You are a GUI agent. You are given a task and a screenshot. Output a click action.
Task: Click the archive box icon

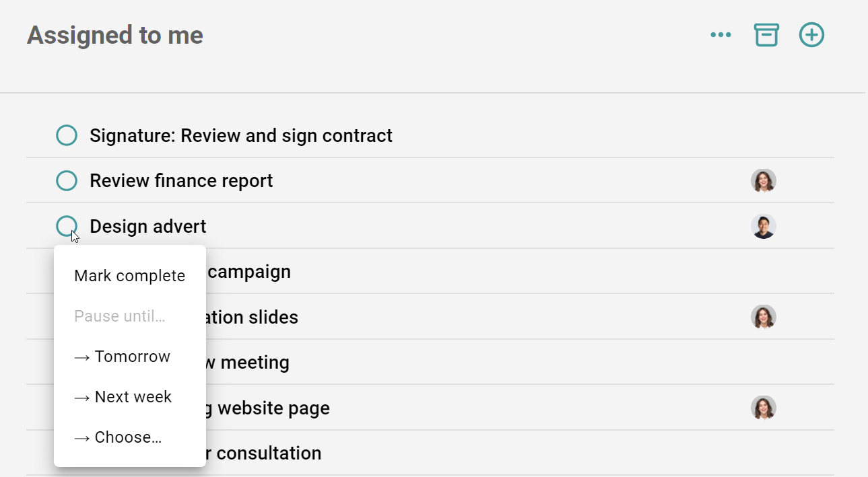point(766,35)
